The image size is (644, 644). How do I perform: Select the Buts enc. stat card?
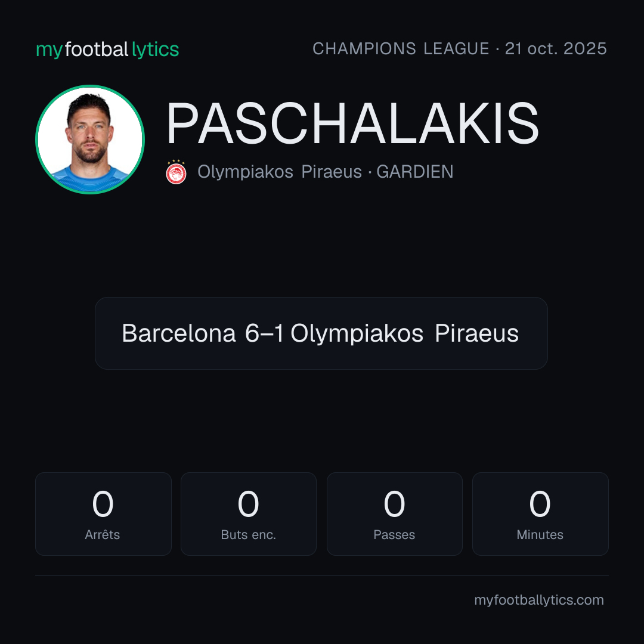pos(249,514)
